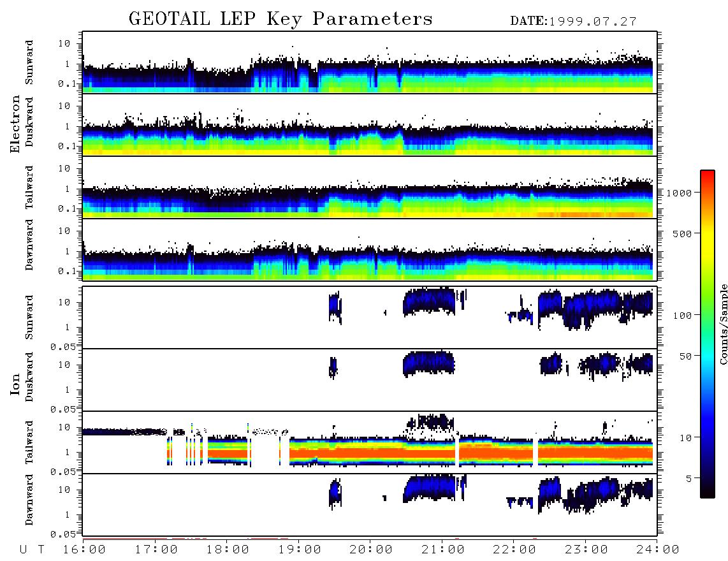Click the 21:00 time tick label
This screenshot has height=561, width=728.
coord(444,550)
